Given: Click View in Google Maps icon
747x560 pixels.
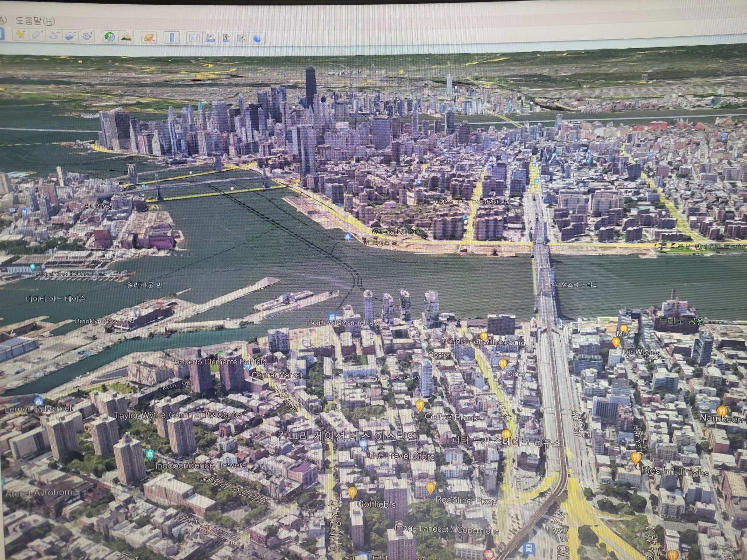Looking at the screenshot, I should (241, 38).
